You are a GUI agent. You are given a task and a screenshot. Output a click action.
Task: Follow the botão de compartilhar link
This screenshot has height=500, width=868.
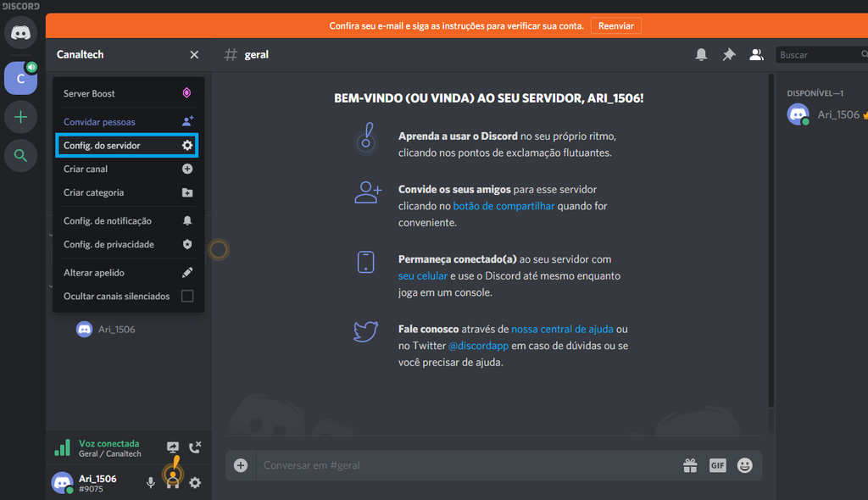pos(504,206)
